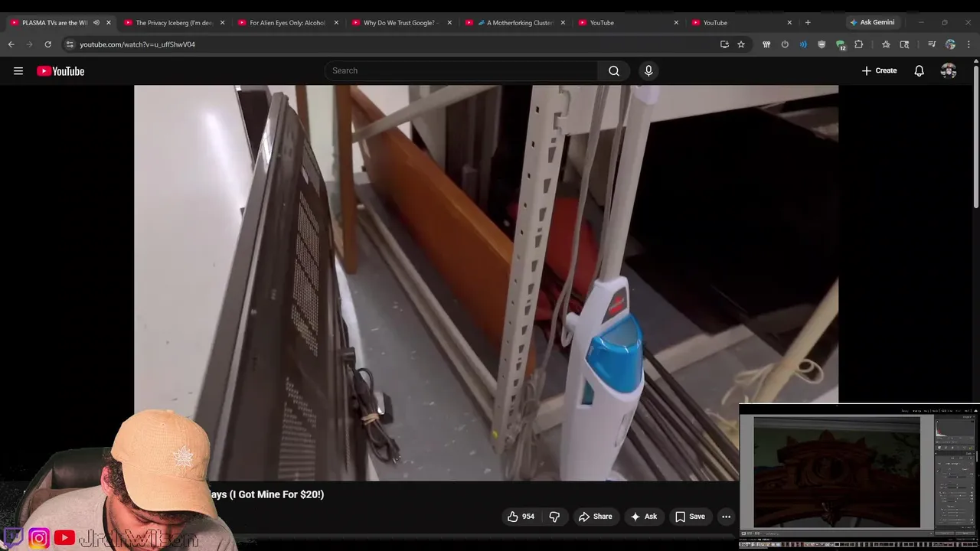Open the YouTube account avatar menu
Image resolution: width=980 pixels, height=551 pixels.
(x=949, y=71)
